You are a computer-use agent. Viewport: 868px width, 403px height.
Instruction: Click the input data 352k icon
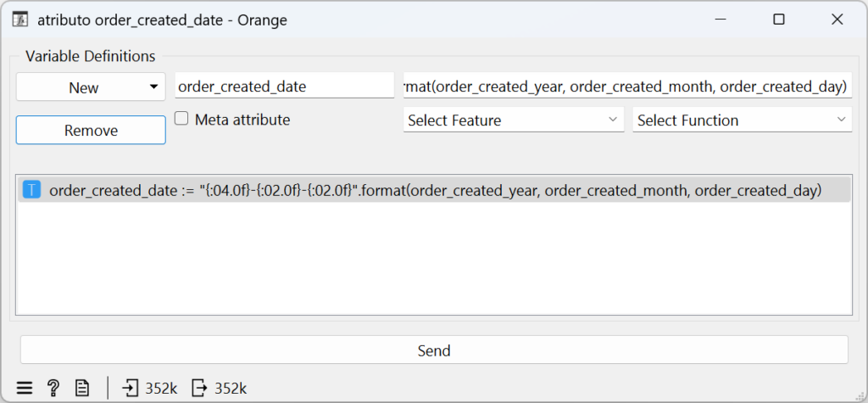(x=130, y=388)
